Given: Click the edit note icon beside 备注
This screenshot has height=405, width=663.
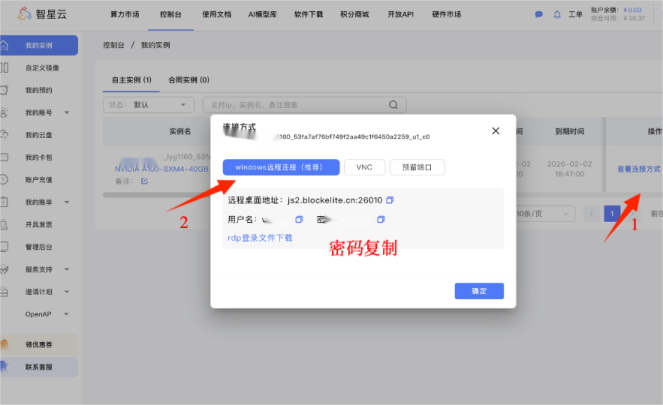Looking at the screenshot, I should [x=144, y=181].
